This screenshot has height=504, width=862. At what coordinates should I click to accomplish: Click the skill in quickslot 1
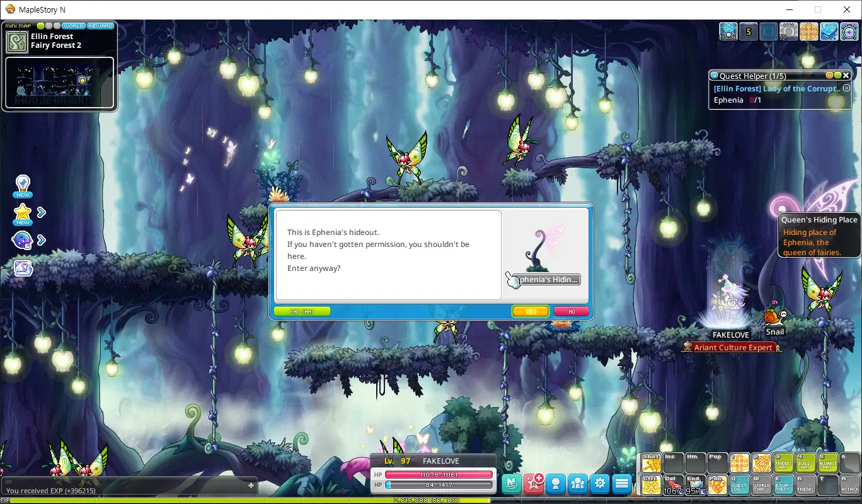click(x=740, y=463)
